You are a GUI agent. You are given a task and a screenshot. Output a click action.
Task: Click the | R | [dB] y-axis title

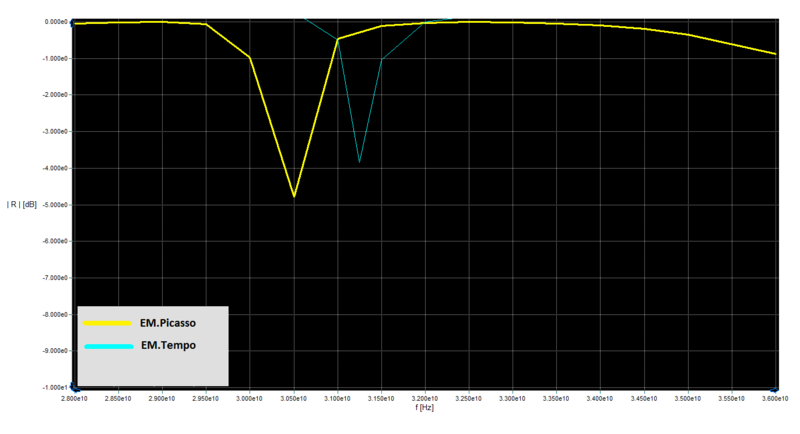pos(21,205)
